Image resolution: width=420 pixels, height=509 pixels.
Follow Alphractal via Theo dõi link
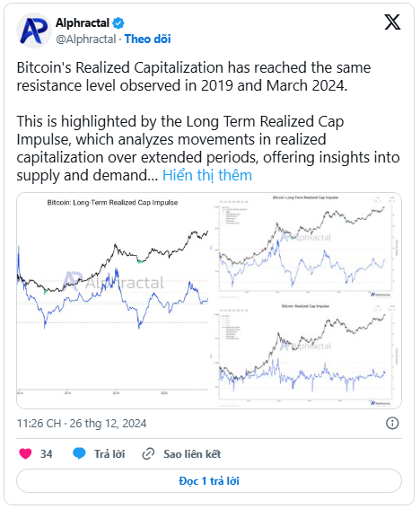(x=148, y=39)
